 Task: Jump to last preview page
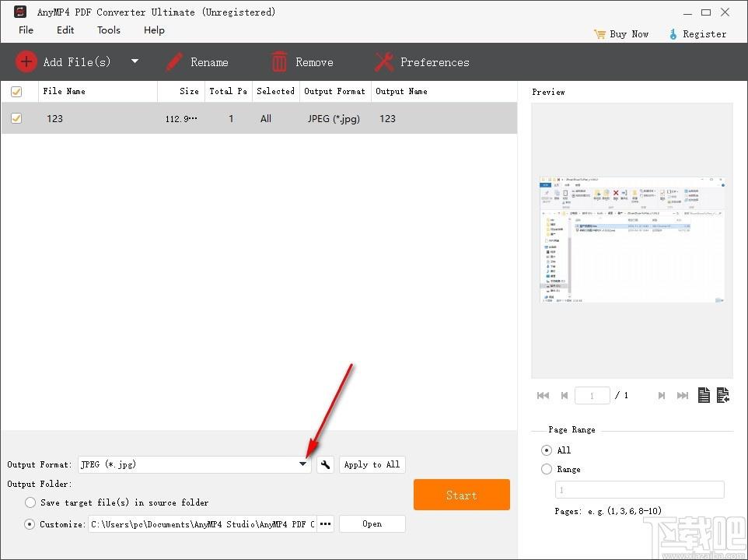(x=683, y=395)
